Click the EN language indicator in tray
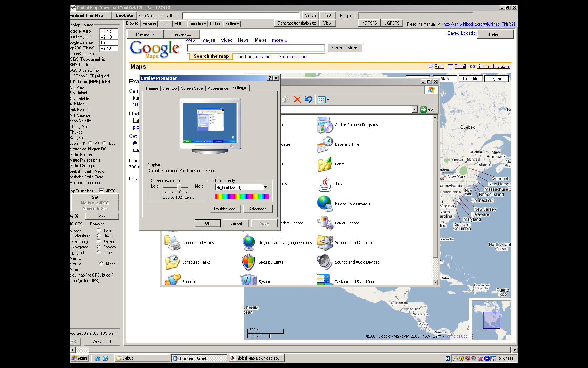The width and height of the screenshot is (588, 368). coord(448,359)
